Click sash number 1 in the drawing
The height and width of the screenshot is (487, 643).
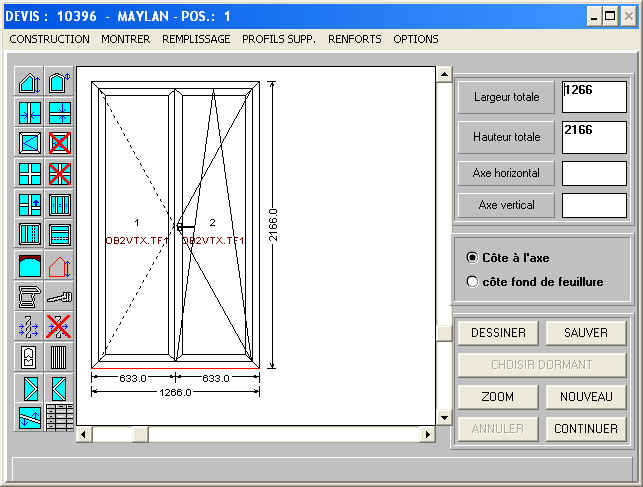137,222
